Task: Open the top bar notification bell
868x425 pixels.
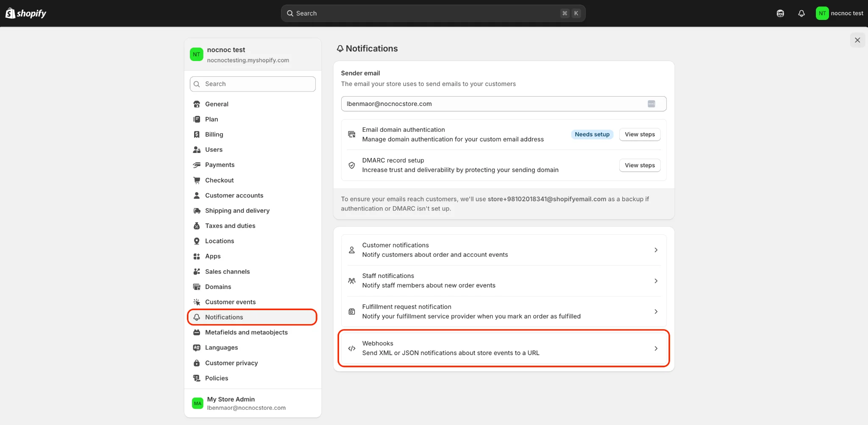Action: (801, 13)
